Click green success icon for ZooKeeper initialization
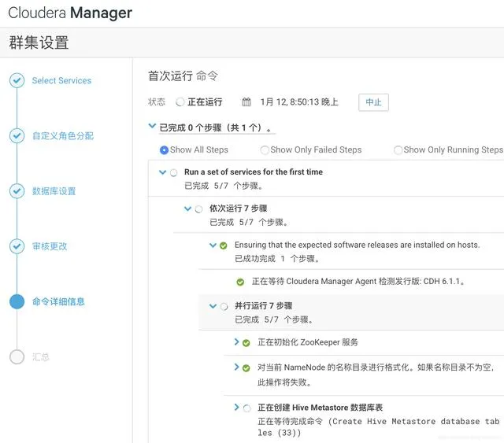504x443 pixels. [246, 343]
